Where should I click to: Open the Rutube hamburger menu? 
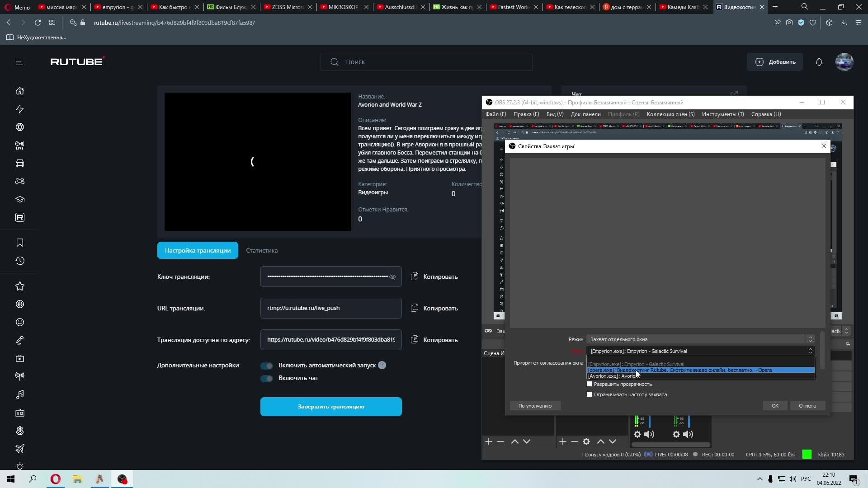tap(19, 62)
